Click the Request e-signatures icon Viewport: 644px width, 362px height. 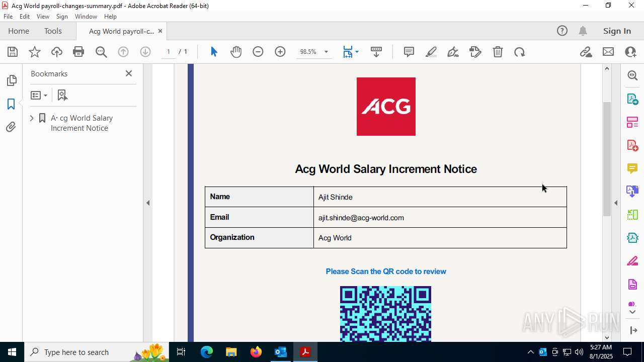tap(475, 52)
